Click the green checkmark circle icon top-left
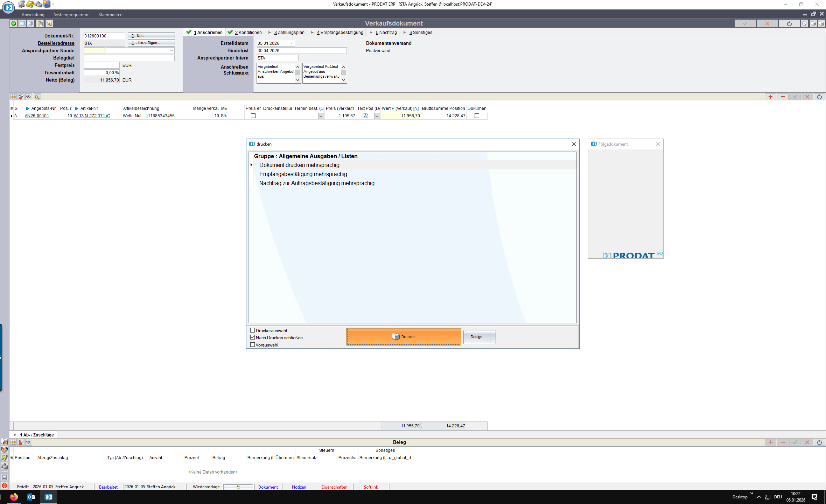The image size is (826, 504). pyautogui.click(x=13, y=23)
